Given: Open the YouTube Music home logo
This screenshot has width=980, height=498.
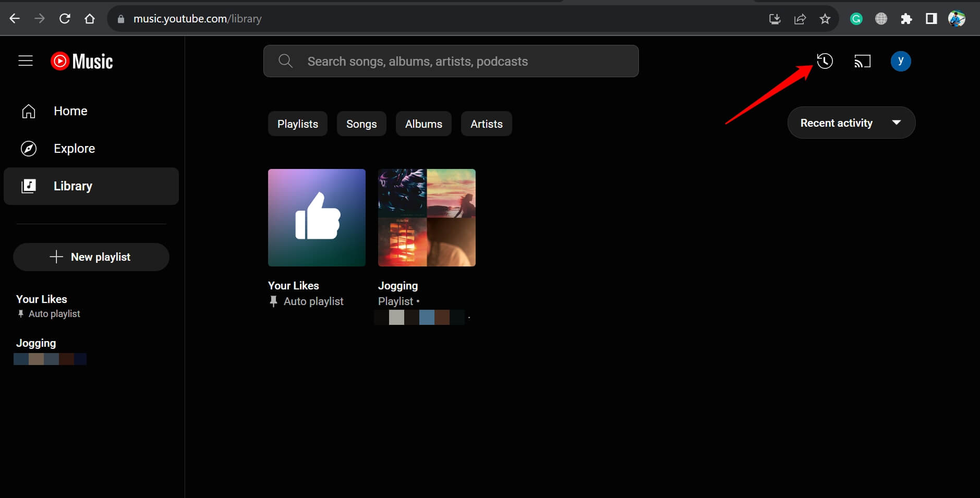Looking at the screenshot, I should (x=81, y=60).
